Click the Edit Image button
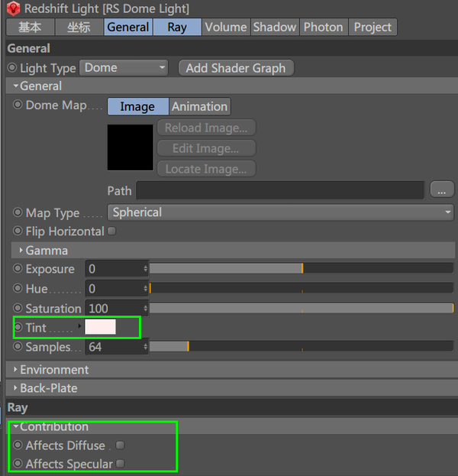 tap(206, 148)
